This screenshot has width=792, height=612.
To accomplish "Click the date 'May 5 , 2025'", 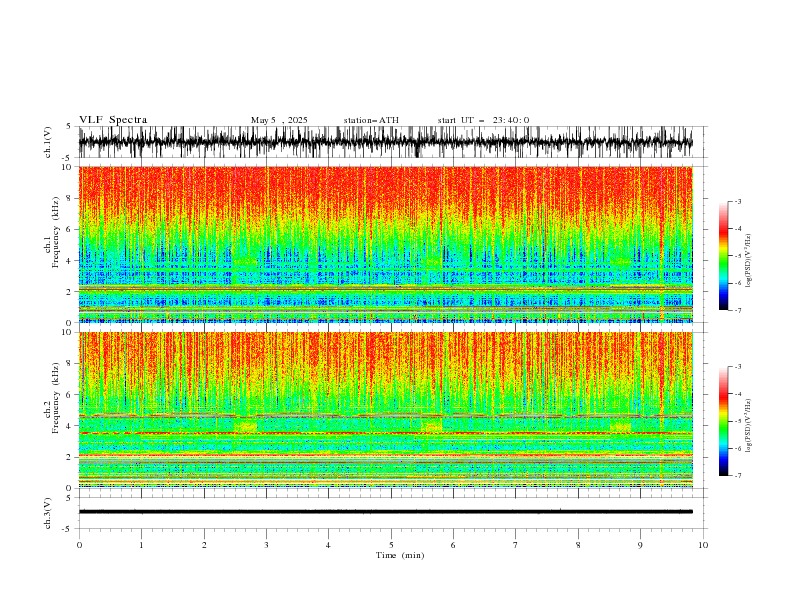I will tap(279, 120).
